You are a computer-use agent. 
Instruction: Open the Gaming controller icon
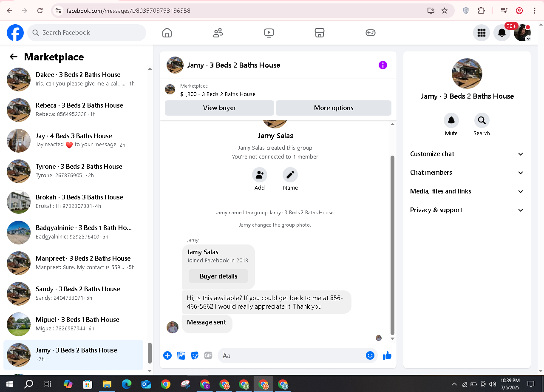pyautogui.click(x=371, y=33)
